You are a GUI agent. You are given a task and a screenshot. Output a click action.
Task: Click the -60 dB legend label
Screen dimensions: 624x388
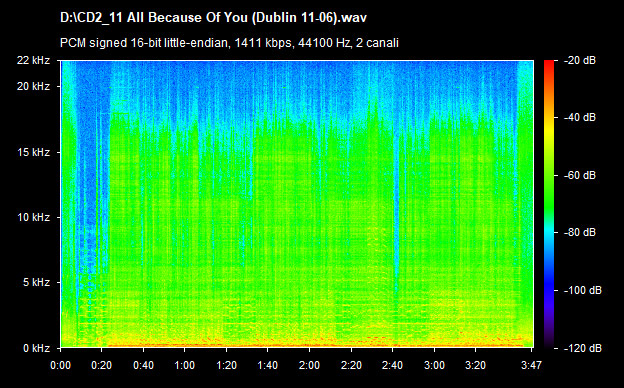[580, 175]
